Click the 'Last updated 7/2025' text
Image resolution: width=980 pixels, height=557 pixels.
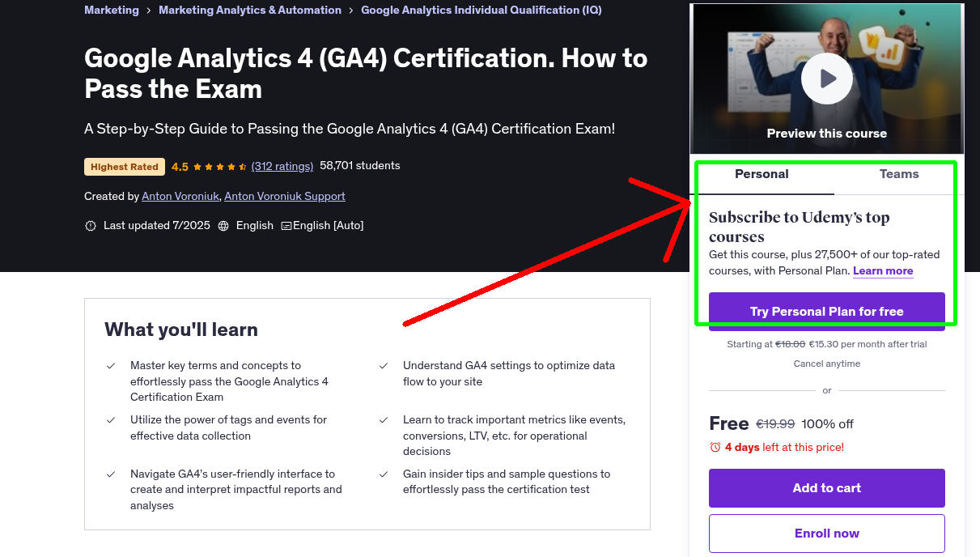click(x=157, y=226)
